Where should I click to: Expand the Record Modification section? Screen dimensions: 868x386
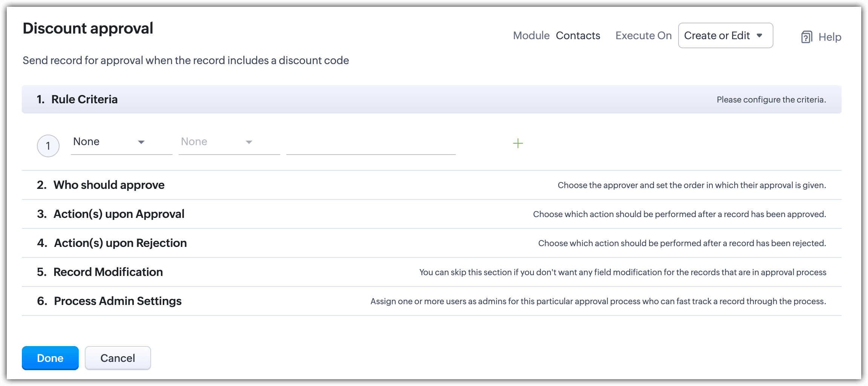108,272
